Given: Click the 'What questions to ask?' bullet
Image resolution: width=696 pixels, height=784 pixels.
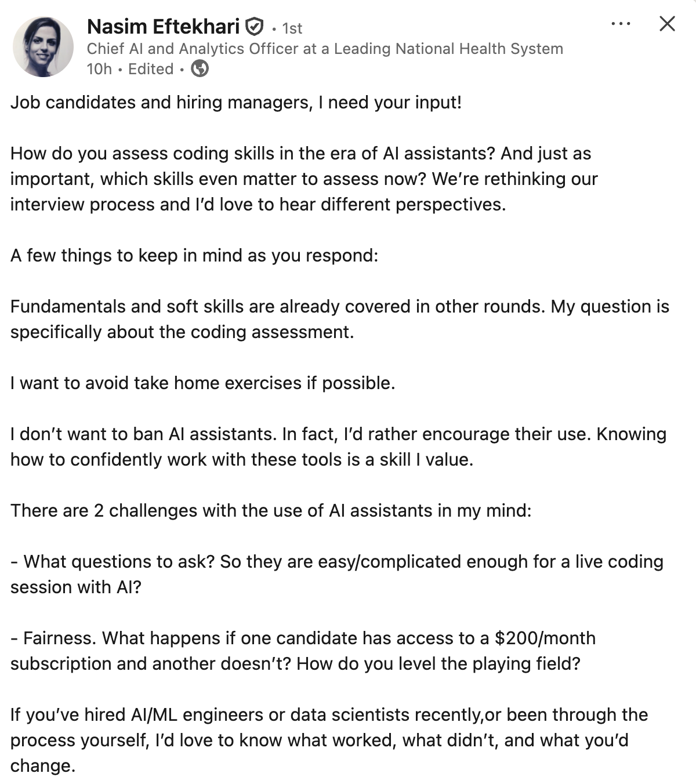Looking at the screenshot, I should 336,574.
